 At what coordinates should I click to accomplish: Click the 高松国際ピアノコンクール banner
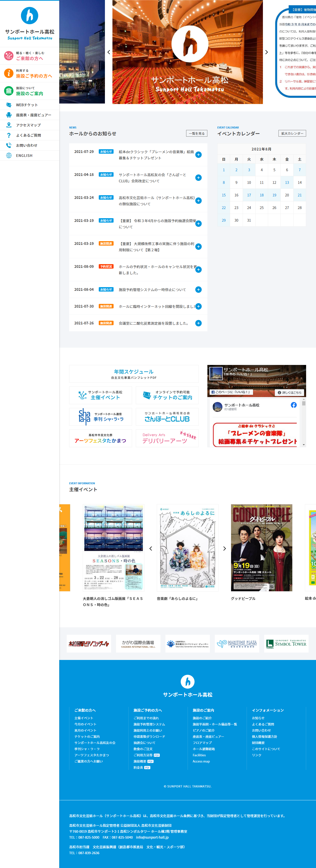[x=89, y=644]
